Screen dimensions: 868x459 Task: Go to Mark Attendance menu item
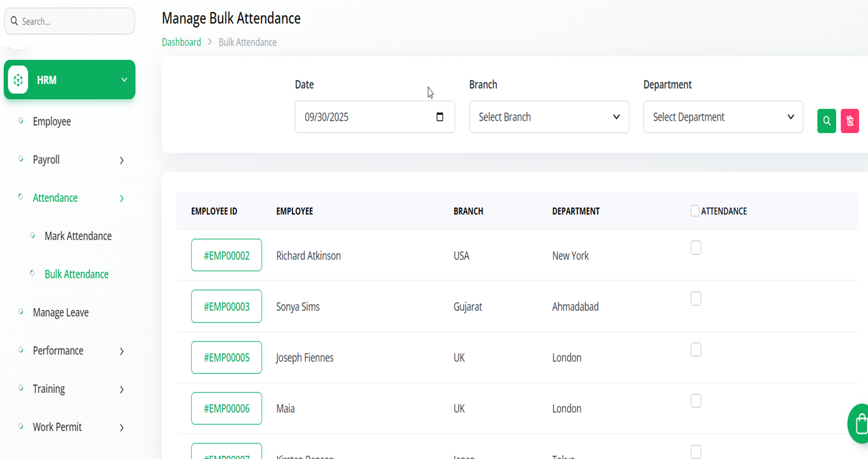pyautogui.click(x=78, y=236)
